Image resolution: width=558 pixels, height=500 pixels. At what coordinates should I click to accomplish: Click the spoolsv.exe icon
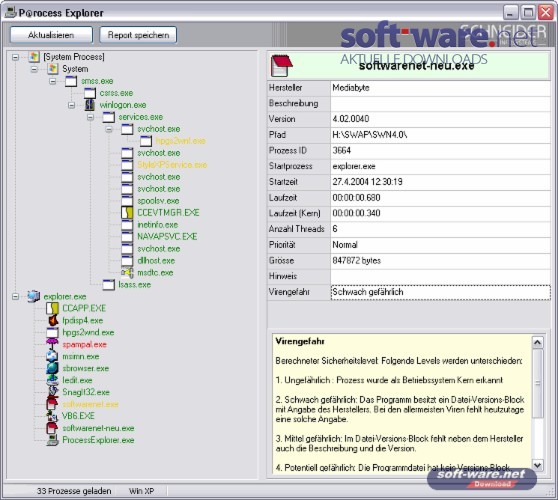coord(127,201)
